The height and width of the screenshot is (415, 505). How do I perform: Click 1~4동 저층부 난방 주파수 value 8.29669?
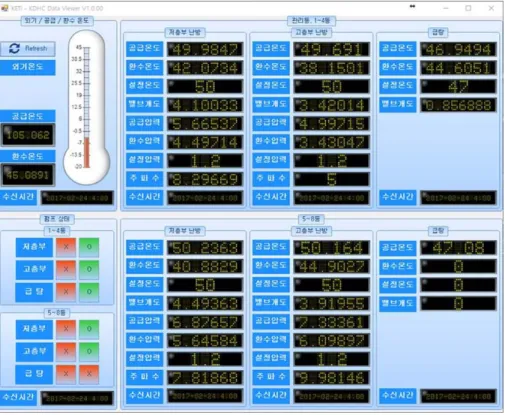pyautogui.click(x=205, y=179)
